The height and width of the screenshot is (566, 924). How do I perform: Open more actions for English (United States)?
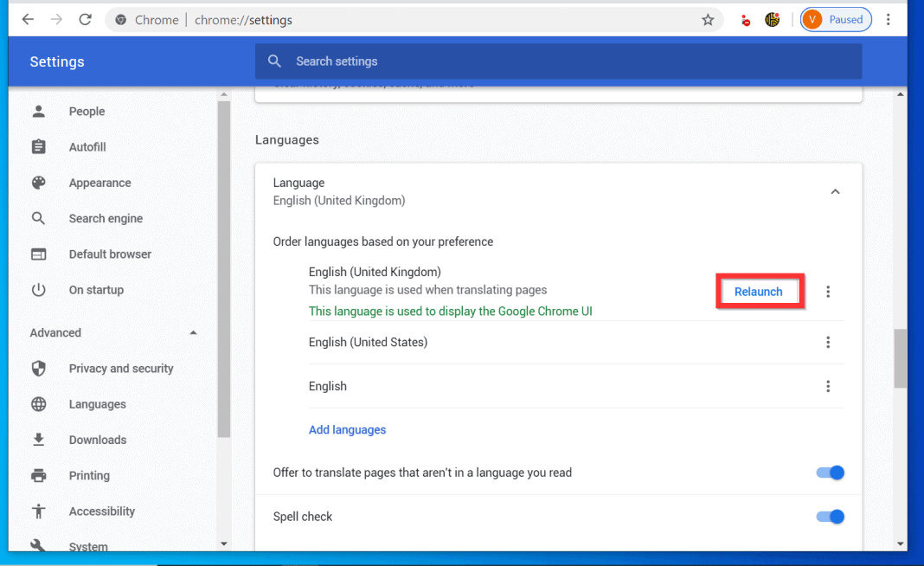pos(828,342)
